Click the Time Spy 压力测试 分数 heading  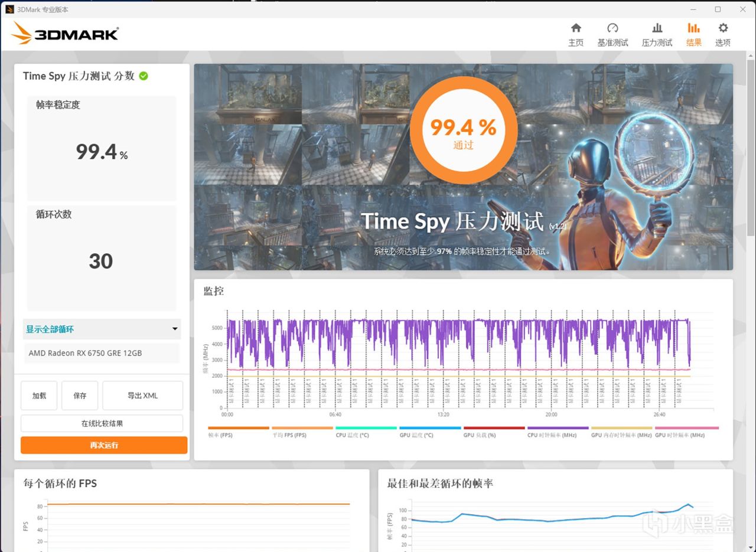click(x=79, y=76)
